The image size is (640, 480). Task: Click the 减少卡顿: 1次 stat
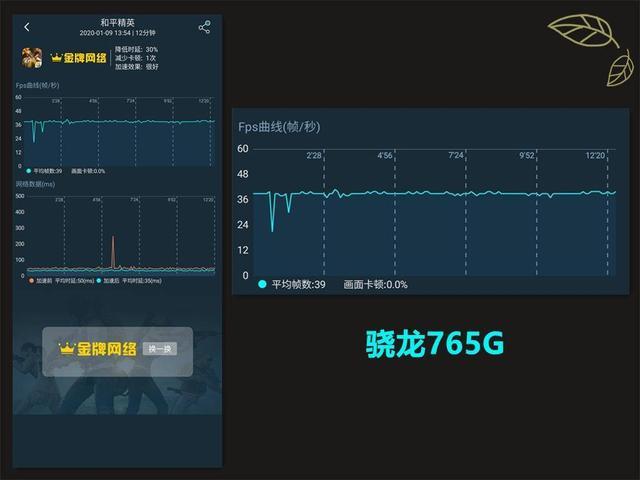(x=135, y=58)
